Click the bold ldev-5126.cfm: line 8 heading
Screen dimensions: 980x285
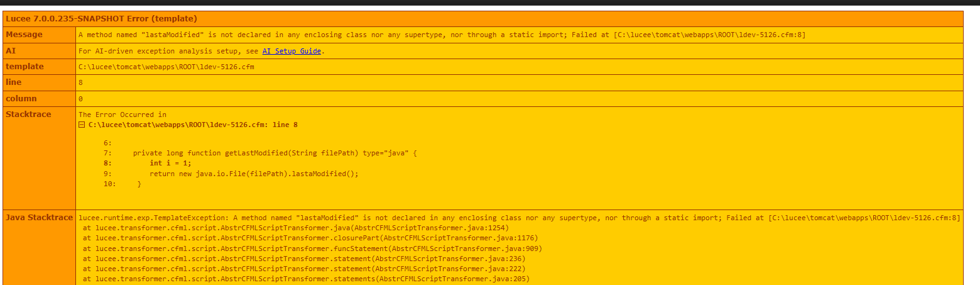tap(193, 125)
